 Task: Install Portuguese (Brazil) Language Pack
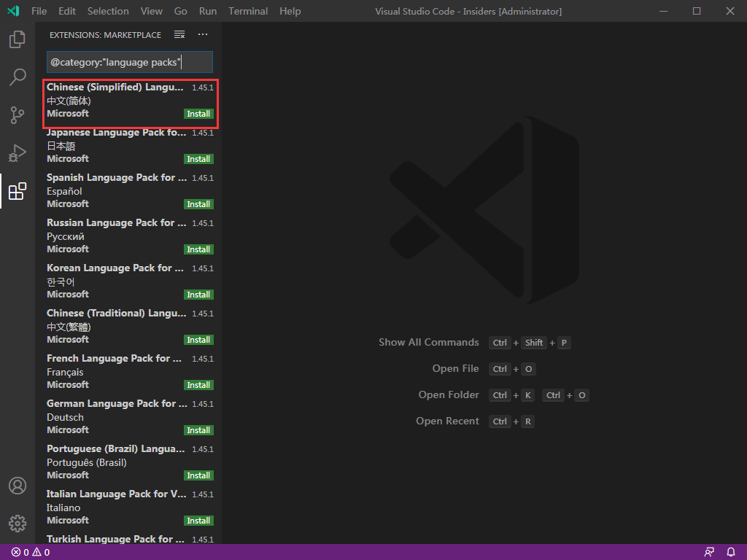[198, 475]
